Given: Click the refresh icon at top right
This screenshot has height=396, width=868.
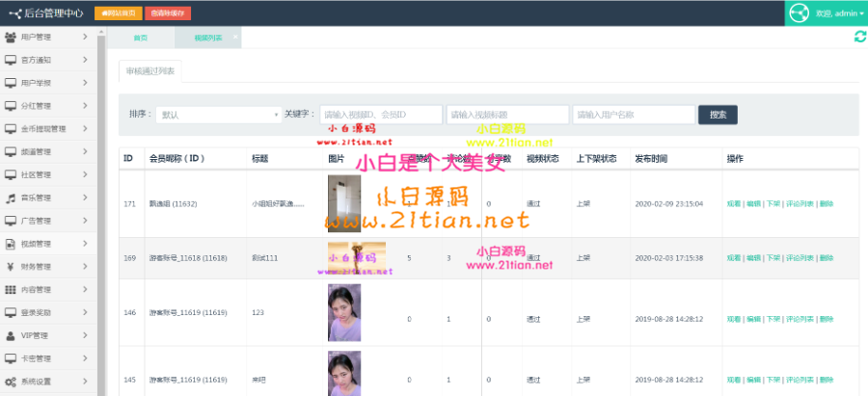Looking at the screenshot, I should [859, 37].
